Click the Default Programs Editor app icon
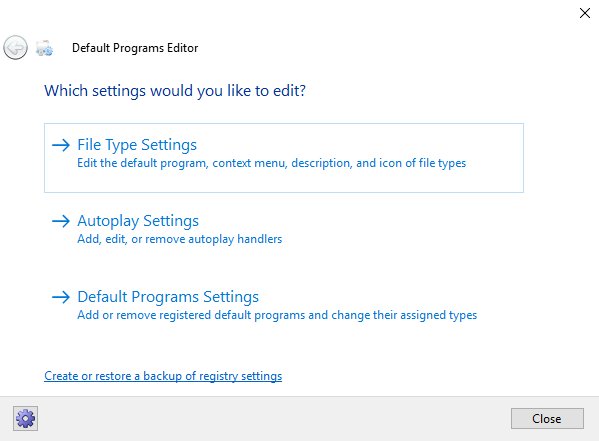Viewport: 599px width, 441px height. coord(44,48)
